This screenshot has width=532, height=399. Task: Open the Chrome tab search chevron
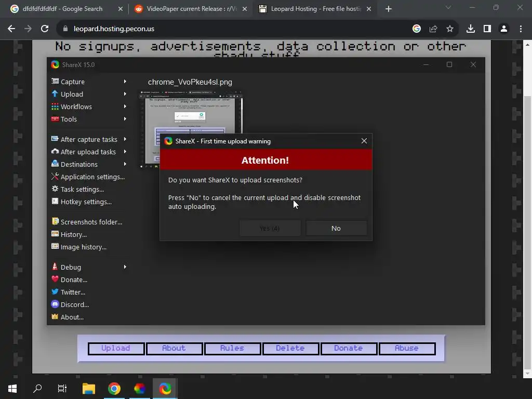click(448, 7)
